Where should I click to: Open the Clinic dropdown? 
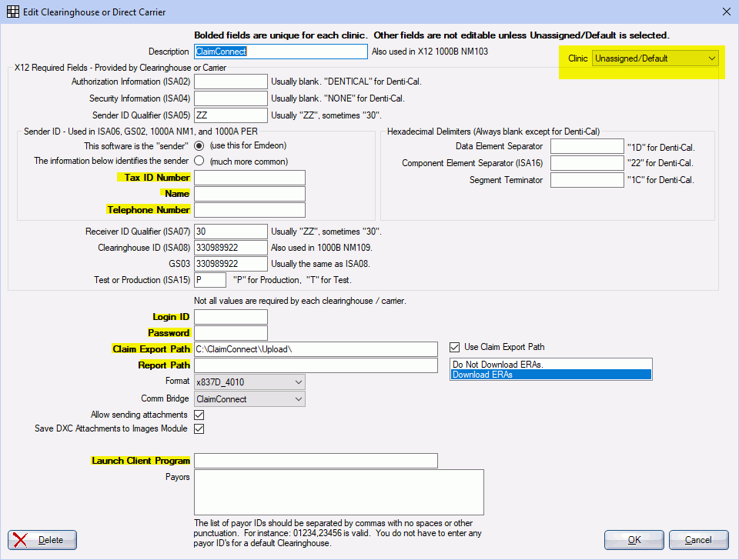(x=655, y=58)
